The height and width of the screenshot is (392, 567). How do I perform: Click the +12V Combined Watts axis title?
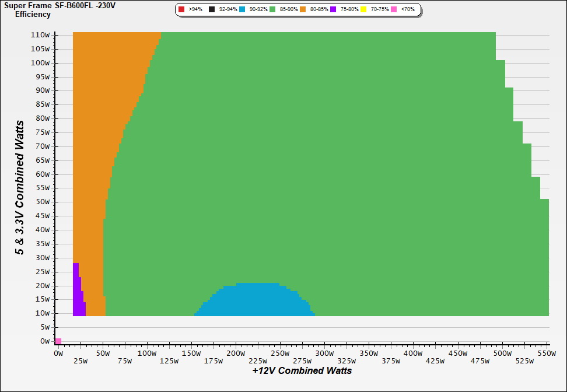[302, 370]
